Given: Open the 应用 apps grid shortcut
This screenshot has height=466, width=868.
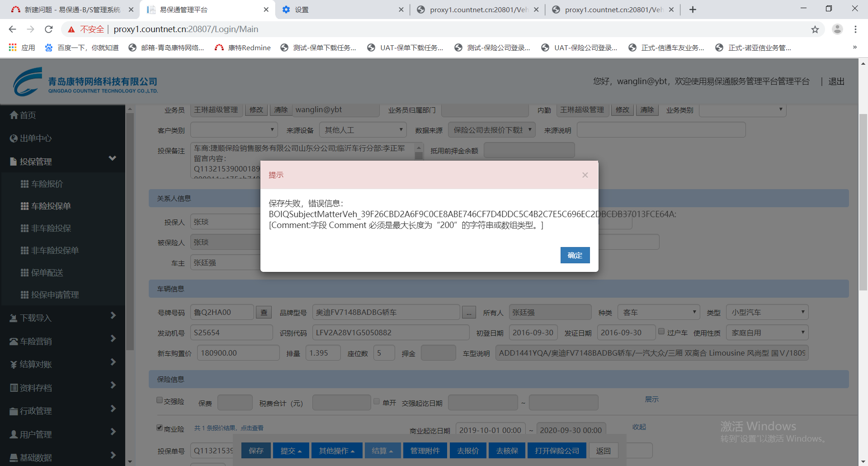Looking at the screenshot, I should 22,48.
